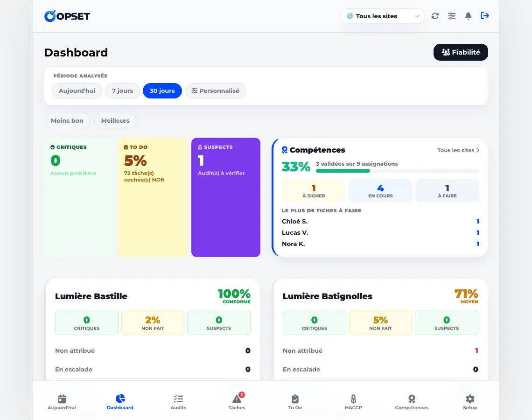Viewport: 532px width, 420px height.
Task: Click the refresh icon in header
Action: [x=435, y=16]
